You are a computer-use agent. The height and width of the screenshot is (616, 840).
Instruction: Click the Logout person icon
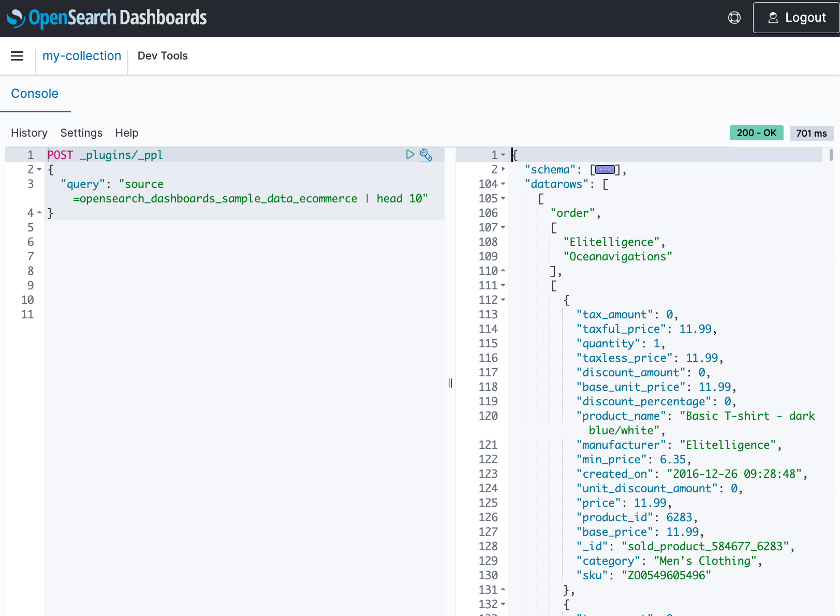[x=773, y=17]
